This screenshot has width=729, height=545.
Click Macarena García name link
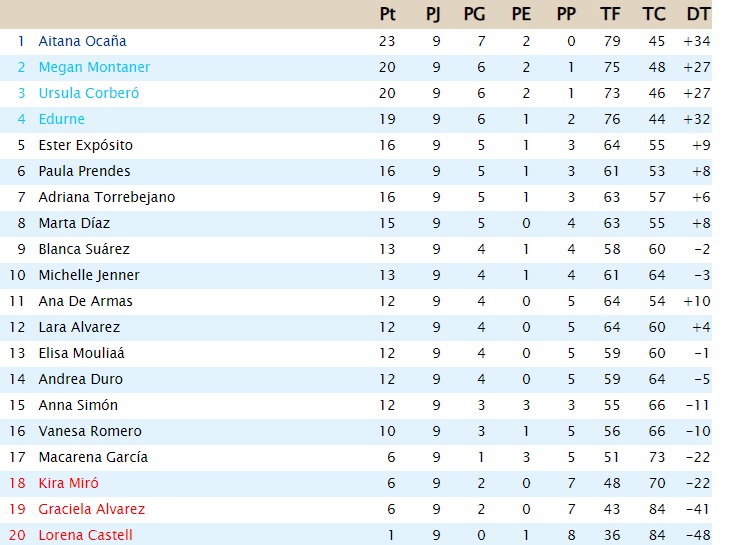coord(93,457)
